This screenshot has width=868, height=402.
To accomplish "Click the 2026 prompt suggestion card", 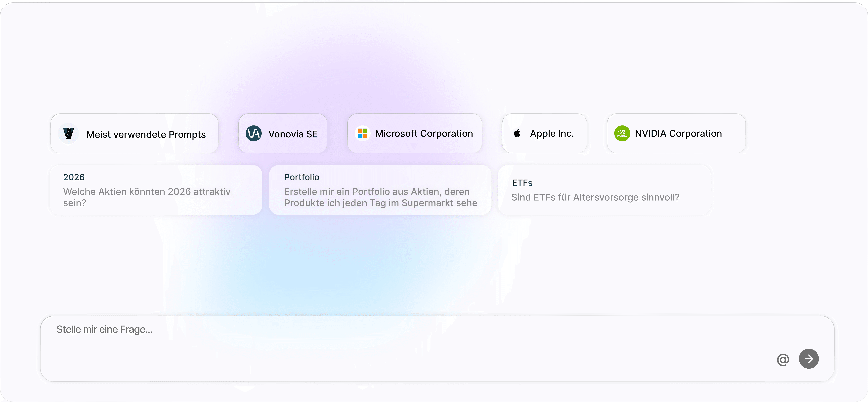I will click(x=156, y=190).
